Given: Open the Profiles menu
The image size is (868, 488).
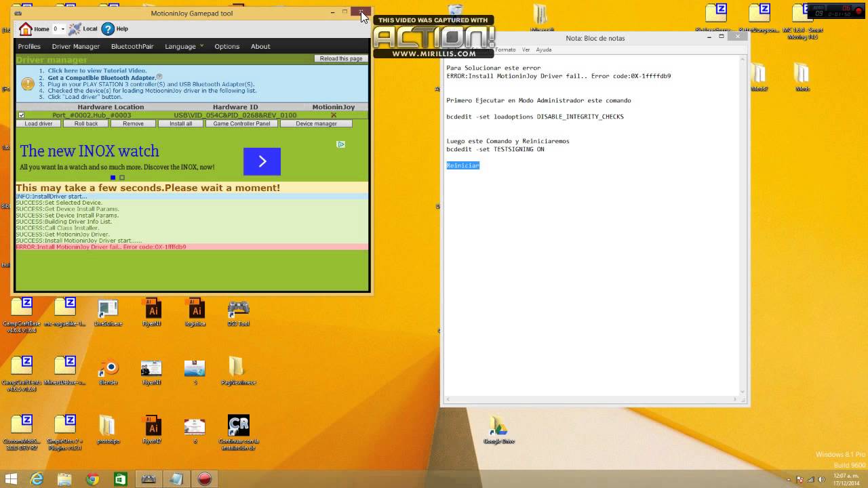Looking at the screenshot, I should (29, 46).
